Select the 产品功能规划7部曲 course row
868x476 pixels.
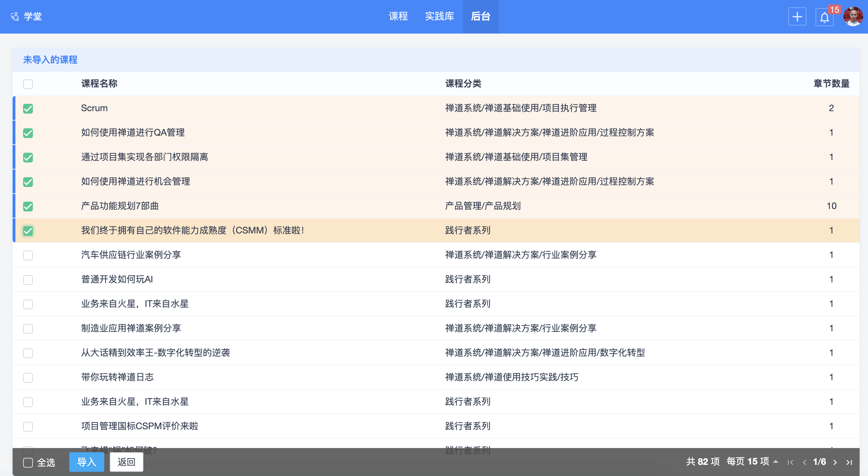point(120,206)
